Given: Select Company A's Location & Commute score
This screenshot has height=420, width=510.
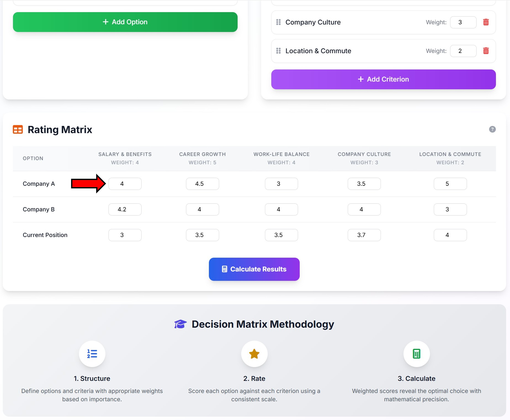Looking at the screenshot, I should click(450, 184).
